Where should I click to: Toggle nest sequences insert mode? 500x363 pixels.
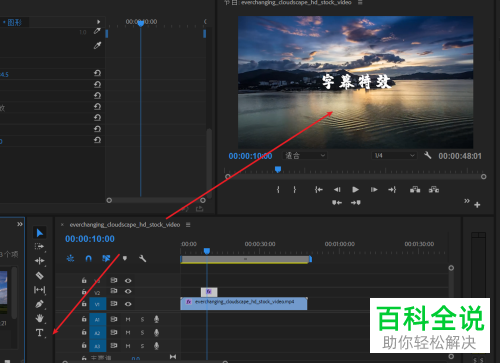tap(70, 258)
